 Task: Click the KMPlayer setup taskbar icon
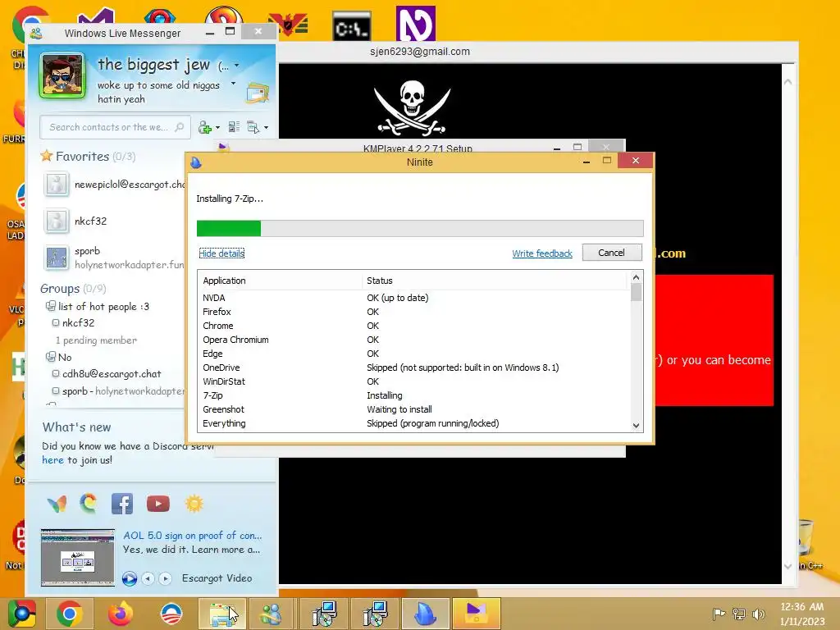477,614
